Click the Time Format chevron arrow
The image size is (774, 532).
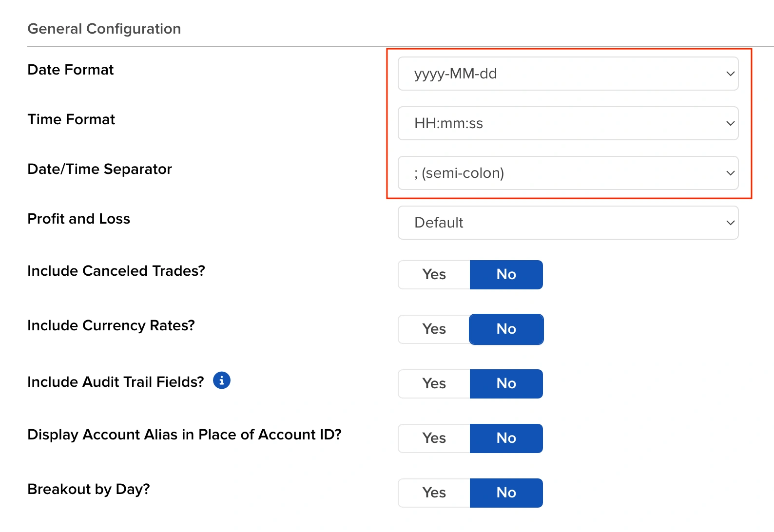tap(730, 124)
